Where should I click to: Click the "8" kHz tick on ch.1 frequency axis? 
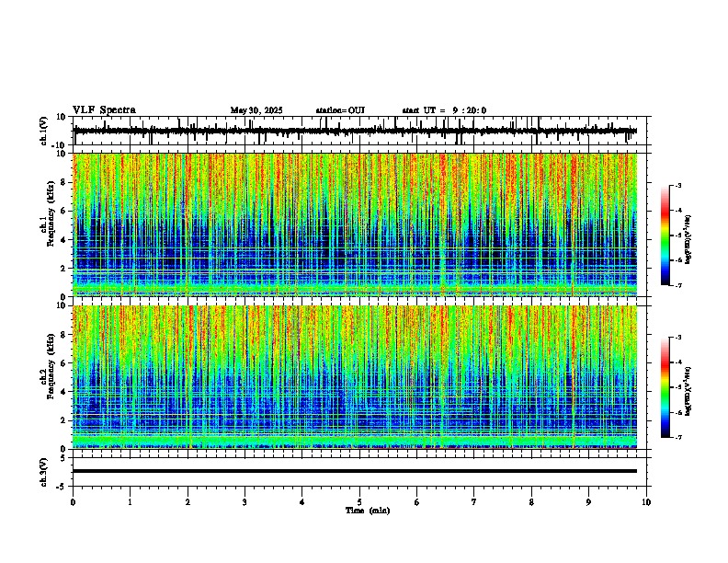pyautogui.click(x=64, y=182)
